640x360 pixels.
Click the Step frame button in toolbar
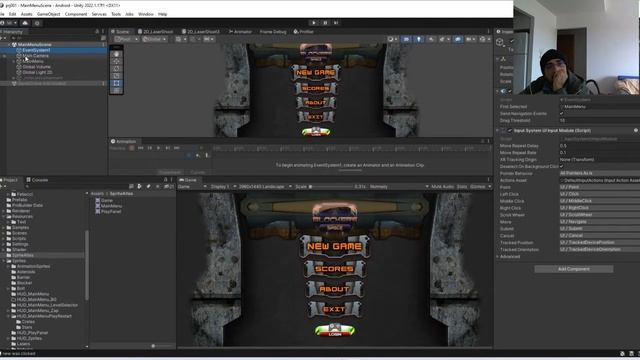click(336, 23)
